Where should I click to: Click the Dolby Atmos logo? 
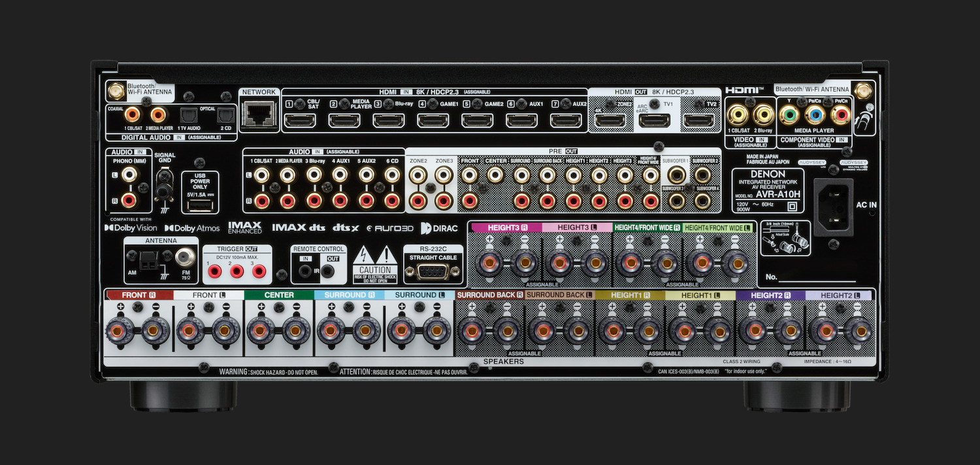point(192,228)
